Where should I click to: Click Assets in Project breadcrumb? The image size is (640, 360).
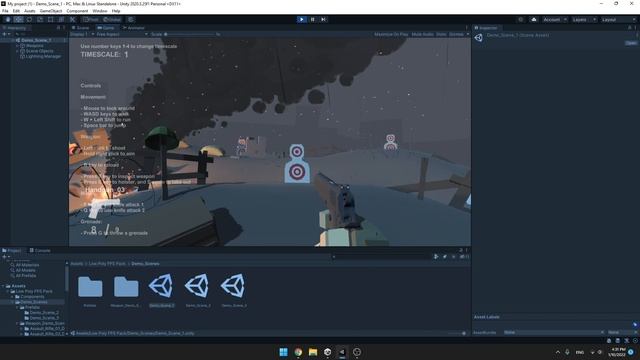[76, 264]
